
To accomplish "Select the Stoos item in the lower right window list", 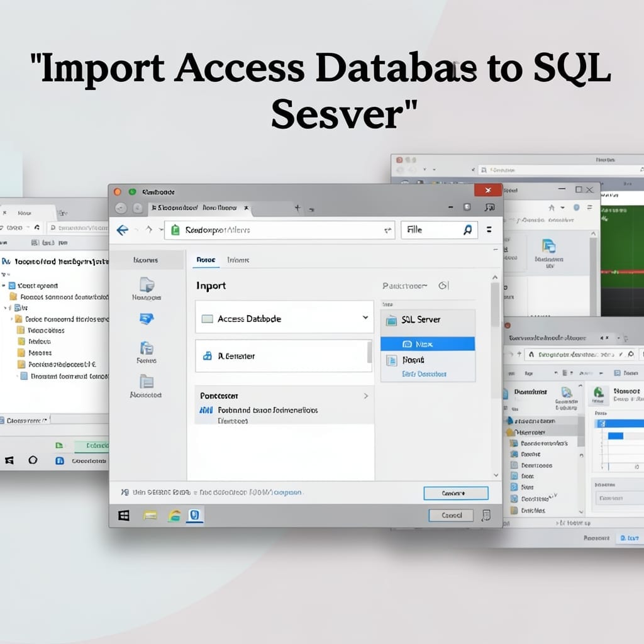I will click(x=523, y=477).
